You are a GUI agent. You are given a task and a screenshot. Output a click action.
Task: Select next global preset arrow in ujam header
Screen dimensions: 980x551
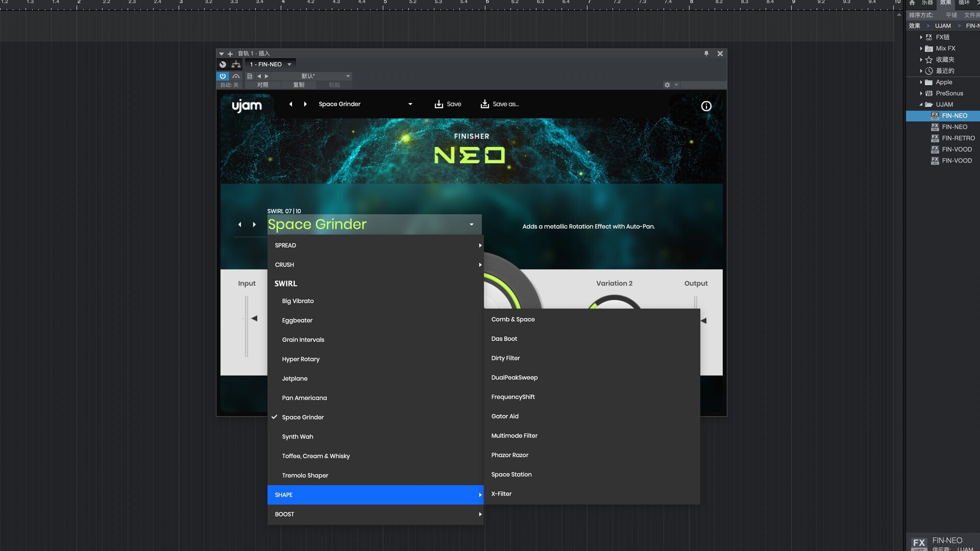click(305, 104)
